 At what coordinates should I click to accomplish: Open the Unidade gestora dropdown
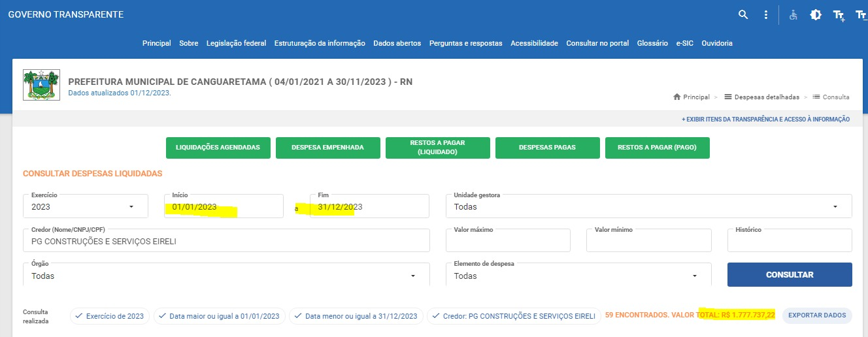pos(649,206)
